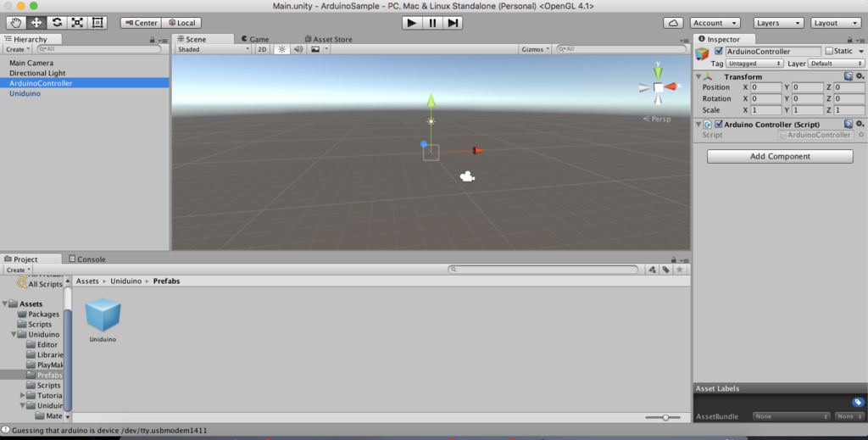The width and height of the screenshot is (868, 440).
Task: Open the Transform help book icon
Action: click(848, 76)
